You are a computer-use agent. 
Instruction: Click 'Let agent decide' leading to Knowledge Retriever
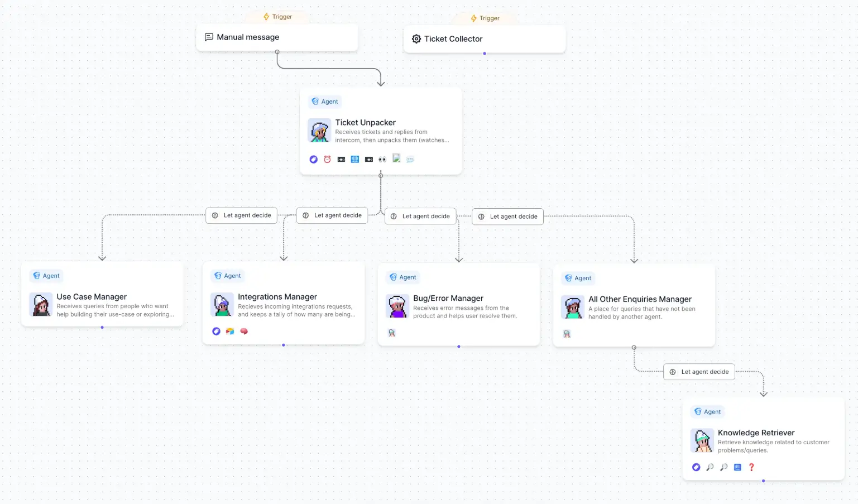[x=699, y=372]
